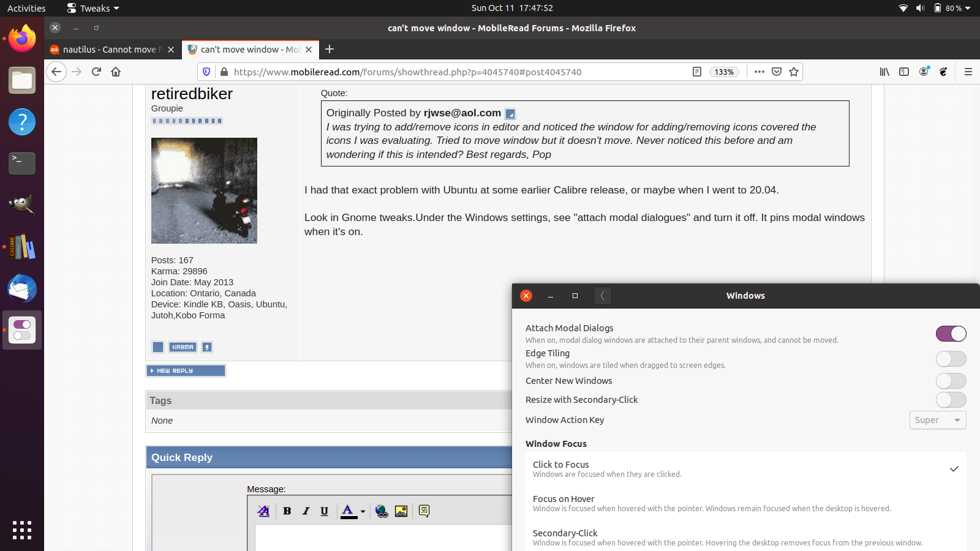Image resolution: width=980 pixels, height=551 pixels.
Task: Make Quick Reply text bold
Action: click(x=287, y=511)
